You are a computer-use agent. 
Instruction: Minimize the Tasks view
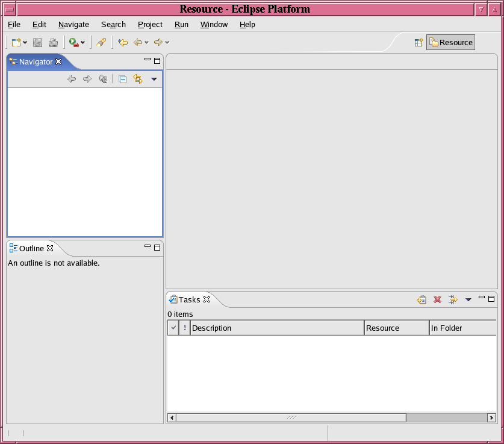tap(482, 298)
